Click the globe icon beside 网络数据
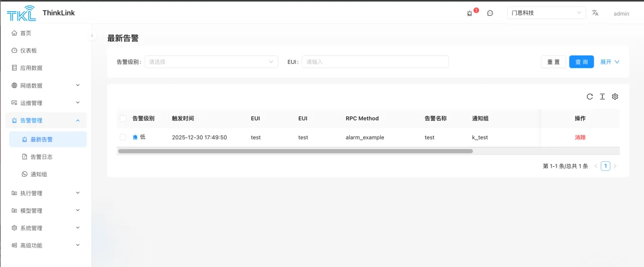The width and height of the screenshot is (644, 267). 15,86
